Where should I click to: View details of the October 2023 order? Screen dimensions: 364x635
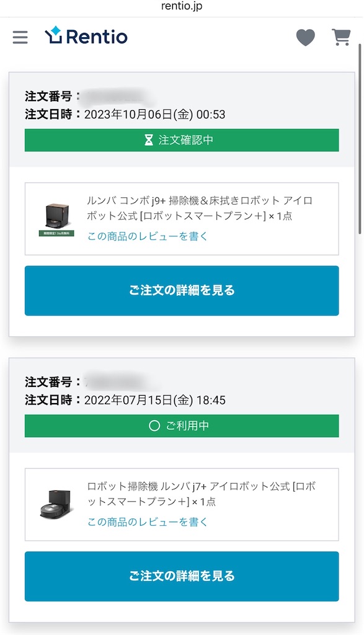tap(182, 291)
